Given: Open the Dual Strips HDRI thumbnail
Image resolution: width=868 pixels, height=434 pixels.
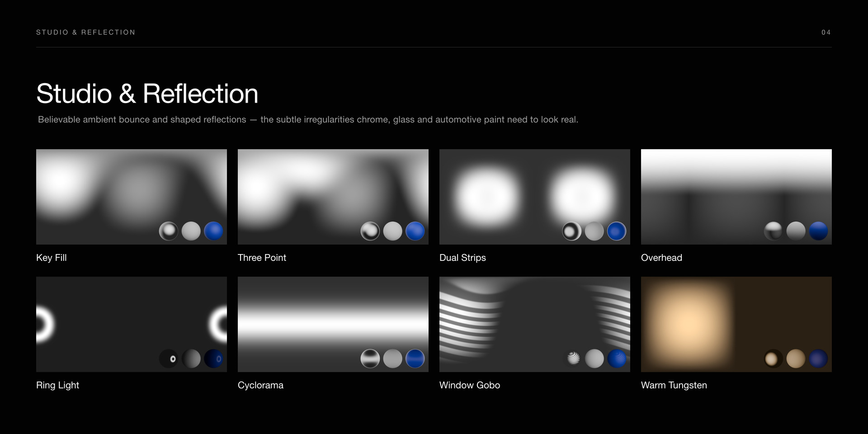Looking at the screenshot, I should click(x=535, y=197).
